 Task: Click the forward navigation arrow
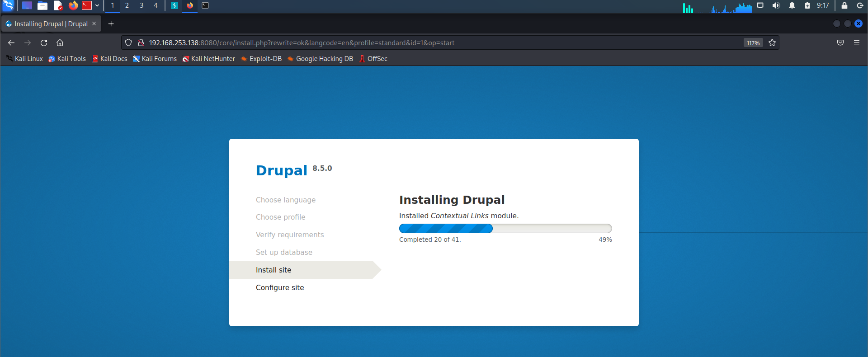click(x=28, y=42)
